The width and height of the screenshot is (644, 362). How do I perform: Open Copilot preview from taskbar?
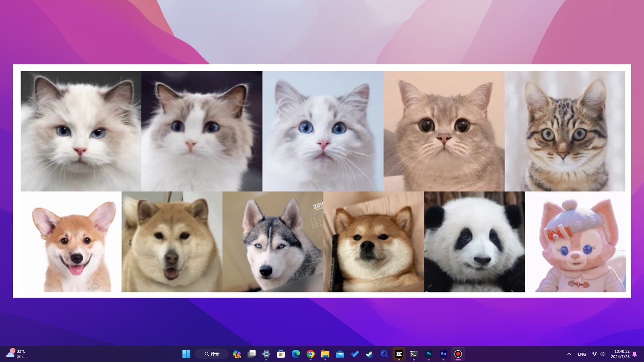click(x=237, y=354)
